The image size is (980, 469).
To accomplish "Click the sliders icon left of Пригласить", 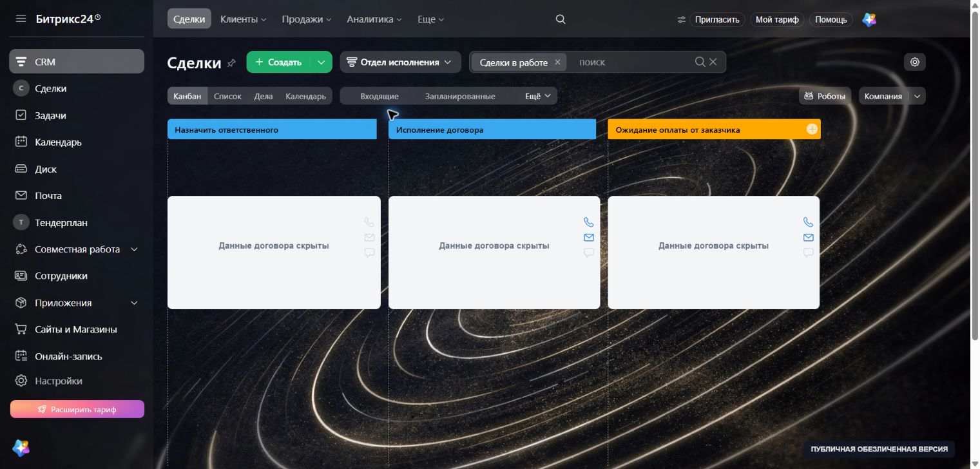I will tap(682, 20).
